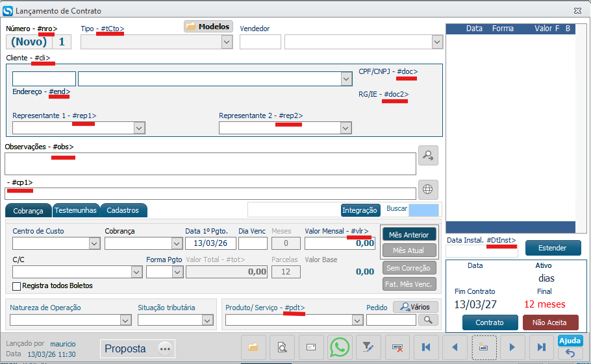This screenshot has height=364, width=591.
Task: Toggle the Mês Anterior option
Action: click(409, 234)
